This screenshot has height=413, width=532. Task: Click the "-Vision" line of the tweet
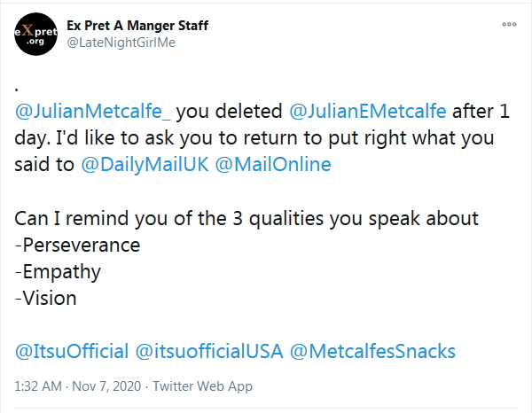click(x=46, y=298)
